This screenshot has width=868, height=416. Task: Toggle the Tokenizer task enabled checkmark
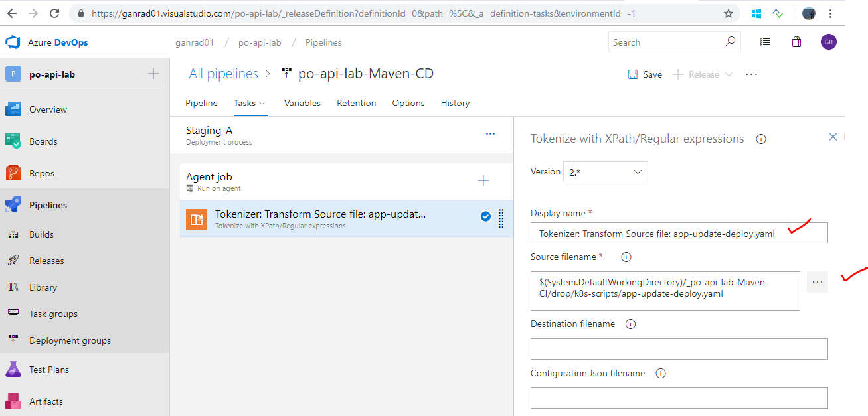point(485,216)
